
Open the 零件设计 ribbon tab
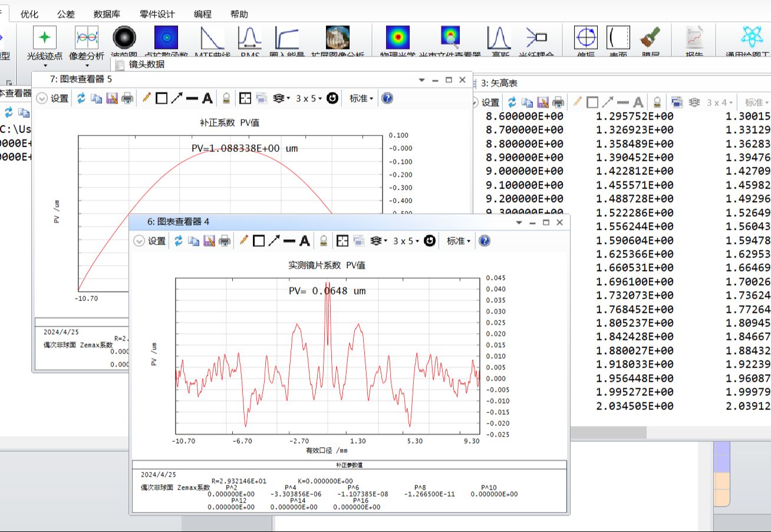pyautogui.click(x=157, y=14)
